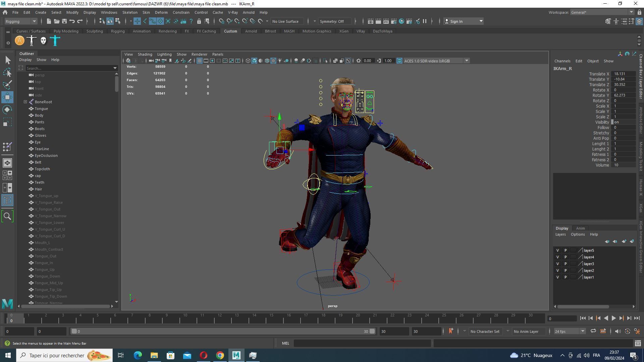Switch to Anim tab in layer editor

pyautogui.click(x=580, y=228)
